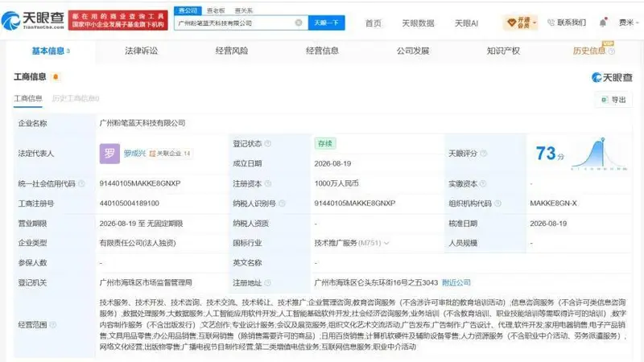Click 2026-08-19 至 无固定期限 business term
The width and height of the screenshot is (644, 362).
[141, 224]
